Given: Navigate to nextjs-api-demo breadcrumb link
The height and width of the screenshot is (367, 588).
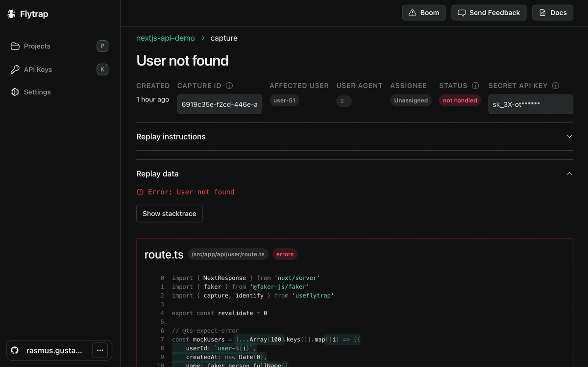Looking at the screenshot, I should (165, 38).
